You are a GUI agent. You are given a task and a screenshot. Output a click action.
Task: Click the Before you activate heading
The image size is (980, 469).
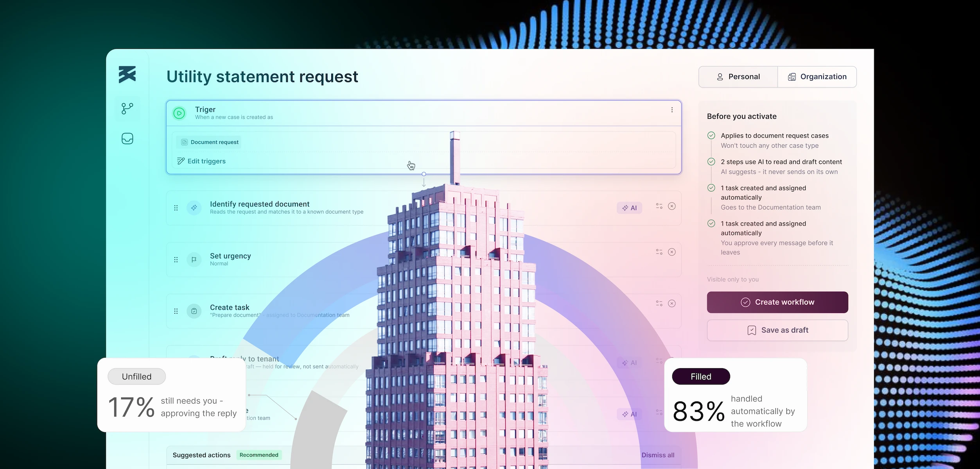[x=741, y=116]
